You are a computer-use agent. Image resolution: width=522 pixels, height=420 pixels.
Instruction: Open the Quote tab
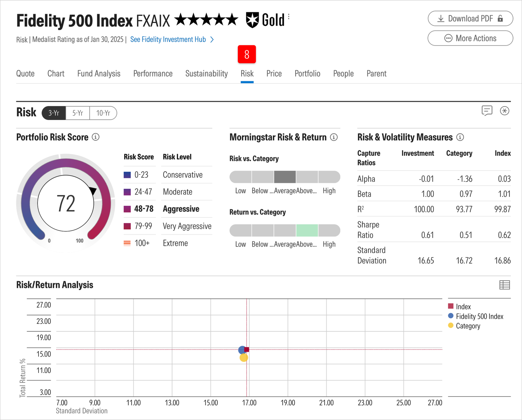tap(25, 74)
